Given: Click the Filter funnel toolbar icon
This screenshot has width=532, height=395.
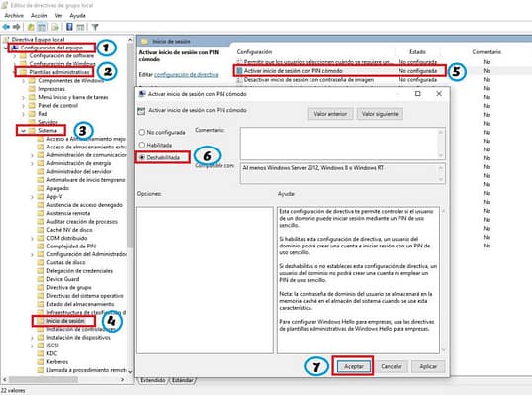Looking at the screenshot, I should click(x=95, y=27).
